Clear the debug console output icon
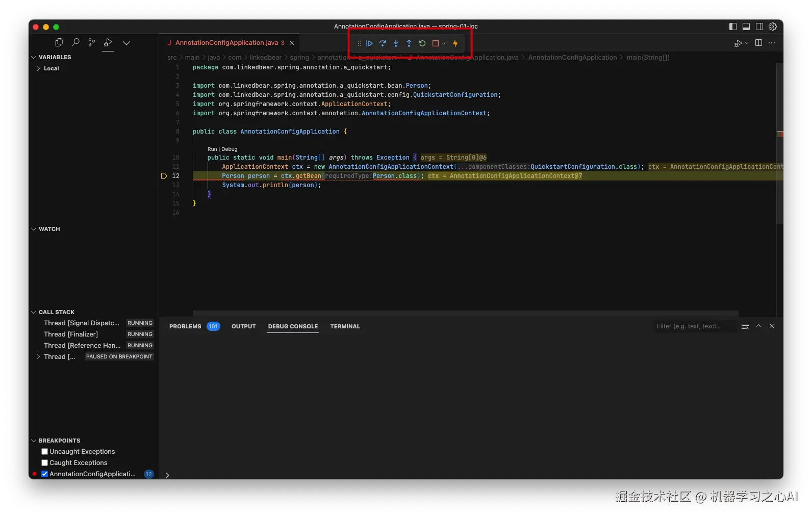Screen dimensions: 812x517 click(x=745, y=326)
